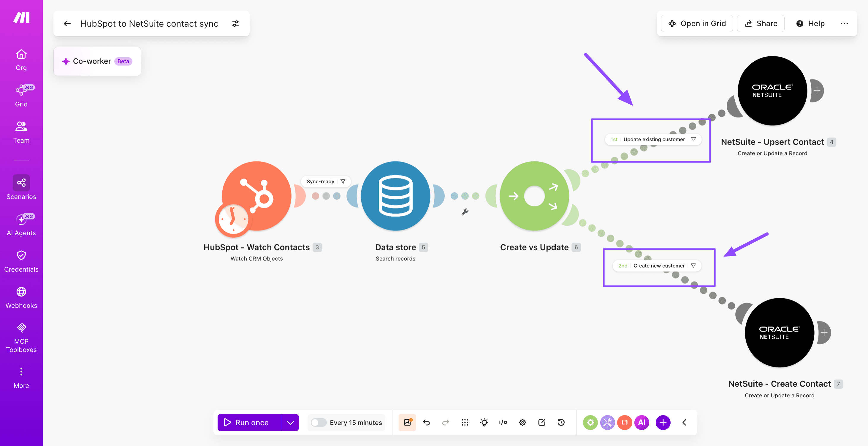Click the HubSpot - Watch Contacts label
The width and height of the screenshot is (868, 446).
click(x=256, y=247)
